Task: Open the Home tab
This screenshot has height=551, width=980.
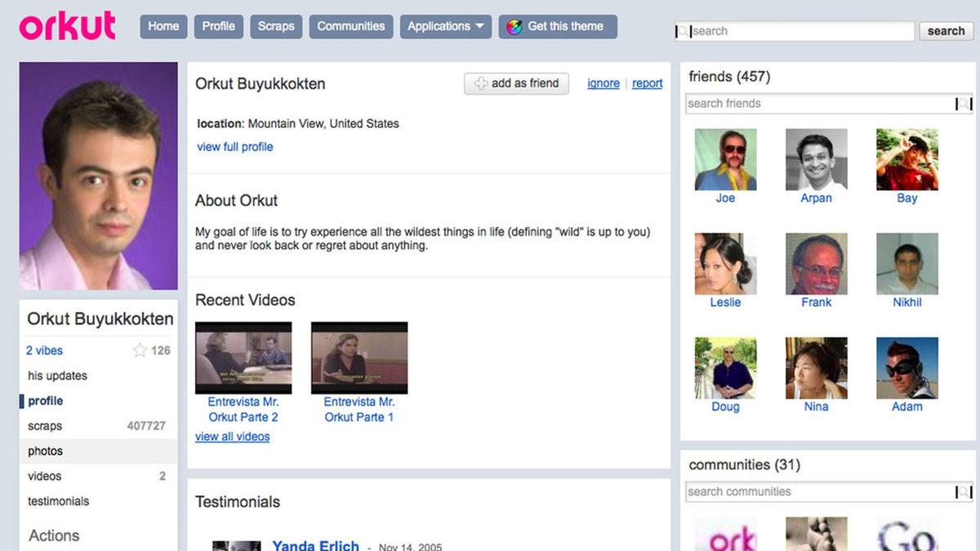Action: click(163, 26)
